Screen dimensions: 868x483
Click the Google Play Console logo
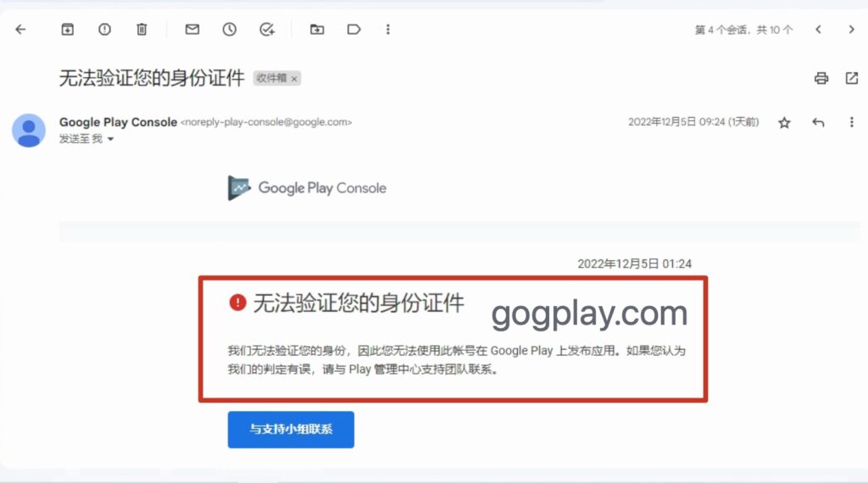(307, 188)
